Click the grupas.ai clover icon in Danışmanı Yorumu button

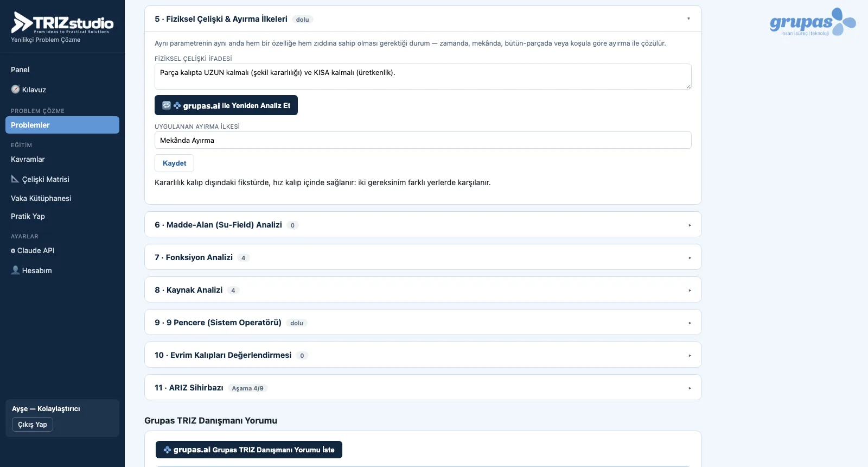pyautogui.click(x=167, y=450)
